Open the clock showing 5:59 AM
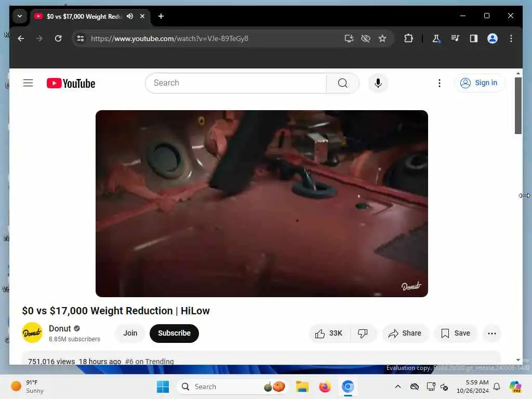The width and height of the screenshot is (532, 399). click(473, 387)
